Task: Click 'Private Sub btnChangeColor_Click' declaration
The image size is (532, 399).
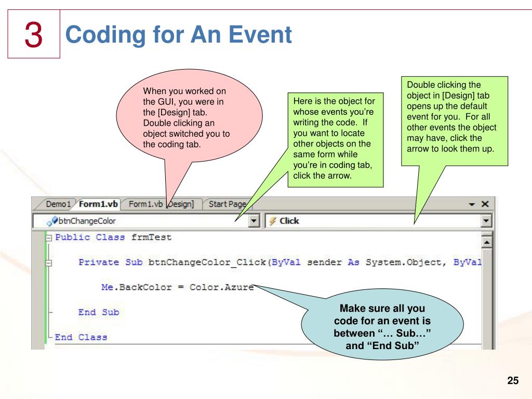Action: 172,262
